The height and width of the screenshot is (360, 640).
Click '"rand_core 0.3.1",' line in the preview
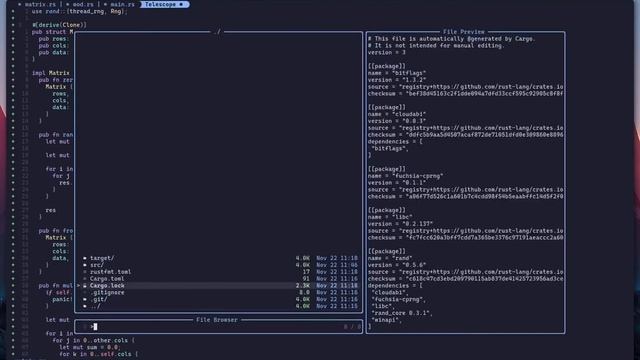[x=402, y=313]
